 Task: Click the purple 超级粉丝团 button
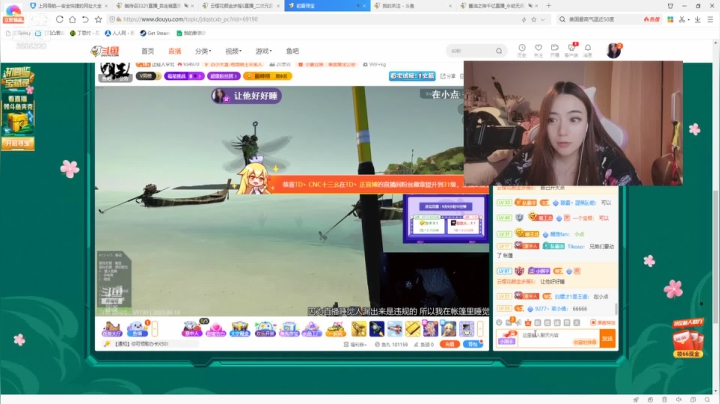224,76
